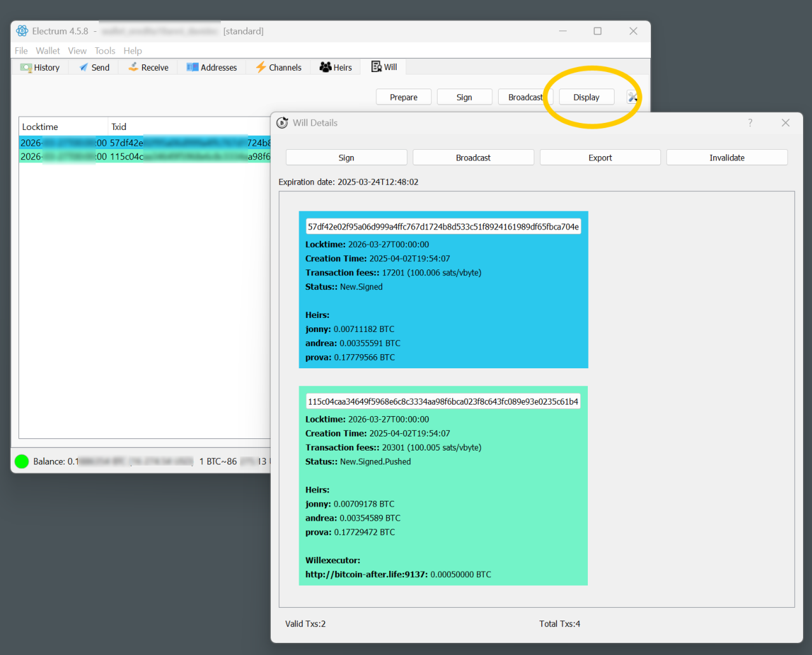Select the list row with txid 115c04c
Viewport: 812px width, 655px height.
click(x=145, y=156)
